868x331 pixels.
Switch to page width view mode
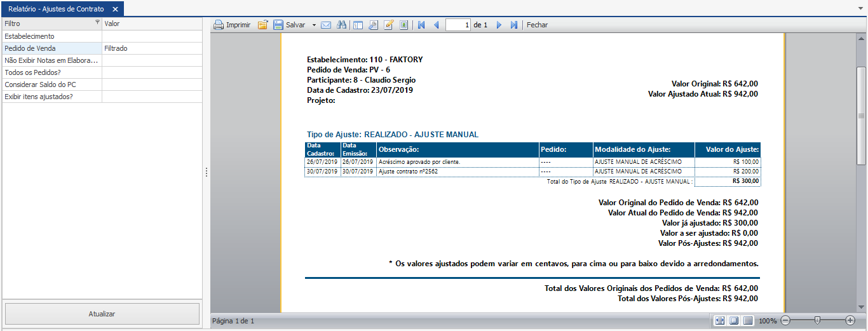pos(719,321)
